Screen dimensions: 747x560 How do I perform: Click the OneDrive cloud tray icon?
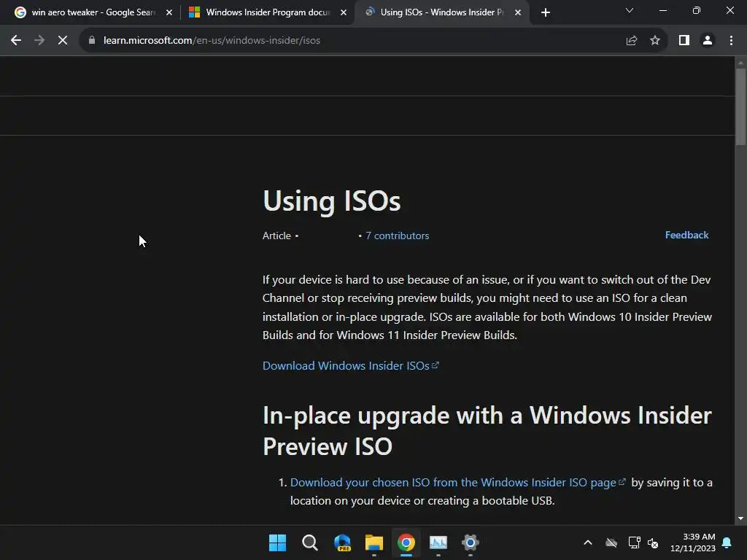(611, 542)
